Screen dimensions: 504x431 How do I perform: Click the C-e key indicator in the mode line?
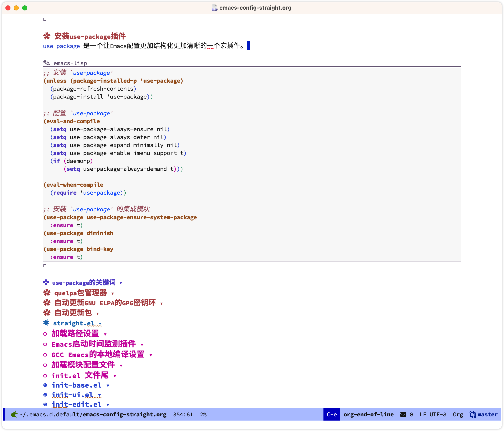pyautogui.click(x=332, y=415)
